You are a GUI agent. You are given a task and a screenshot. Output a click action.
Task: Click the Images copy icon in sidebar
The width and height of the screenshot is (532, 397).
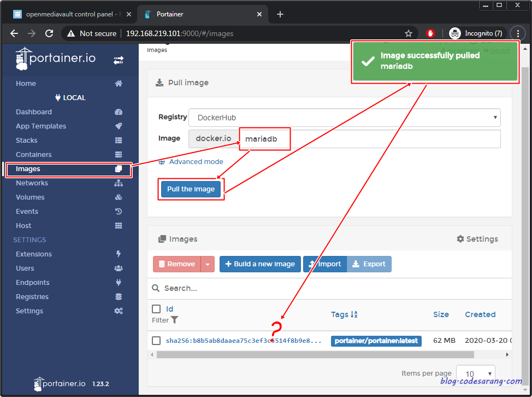click(119, 169)
